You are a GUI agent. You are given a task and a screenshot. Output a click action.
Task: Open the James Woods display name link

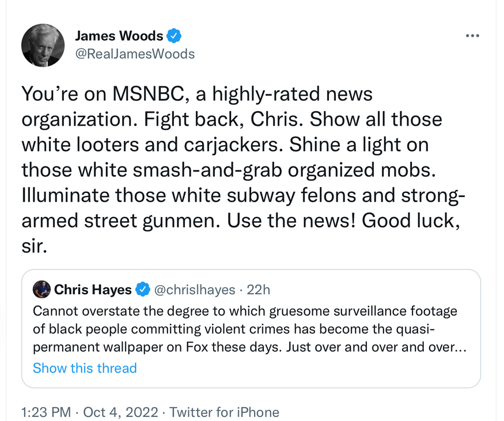click(x=119, y=36)
